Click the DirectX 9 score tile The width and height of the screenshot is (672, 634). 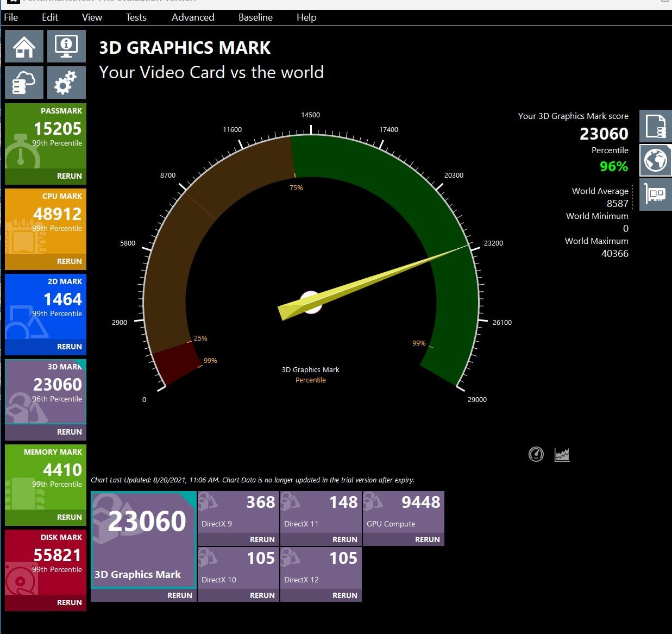pos(238,512)
